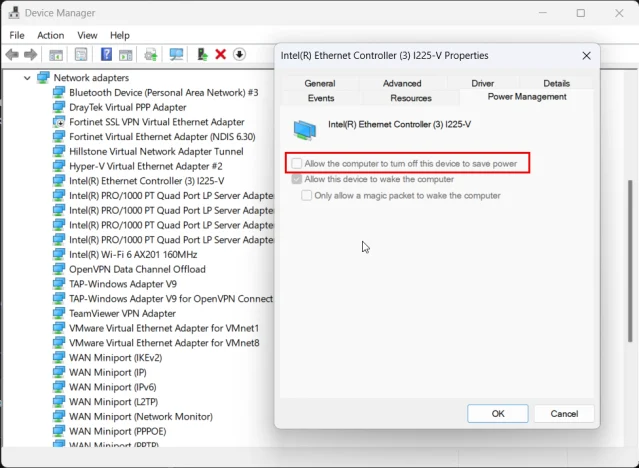
Task: Click the WAN Miniport (IKEv2) icon
Action: coord(59,358)
